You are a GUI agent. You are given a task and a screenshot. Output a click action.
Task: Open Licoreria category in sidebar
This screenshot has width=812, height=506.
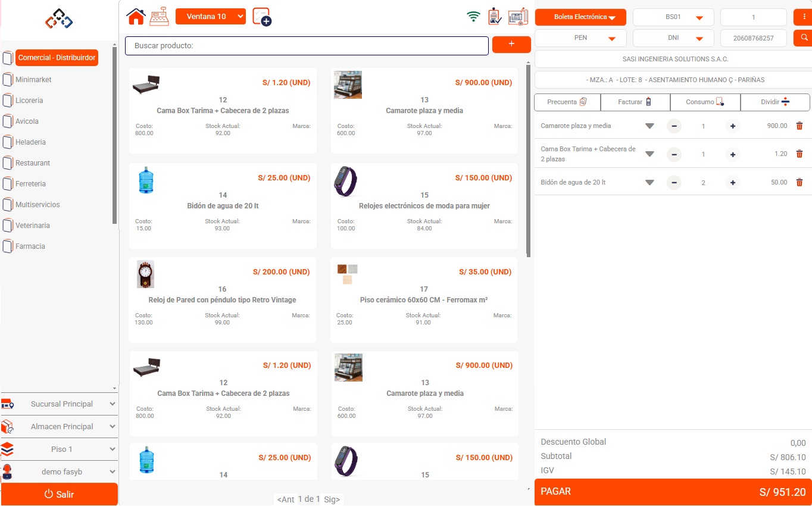[x=29, y=100]
